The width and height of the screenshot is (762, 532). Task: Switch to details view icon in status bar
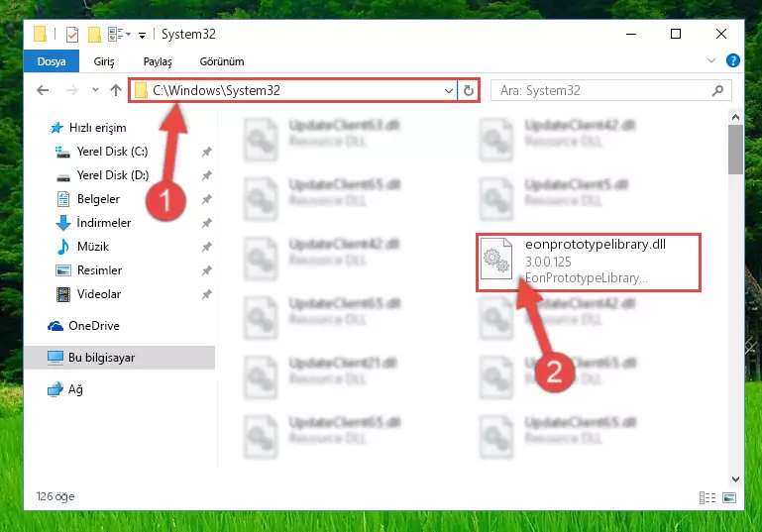pos(708,497)
